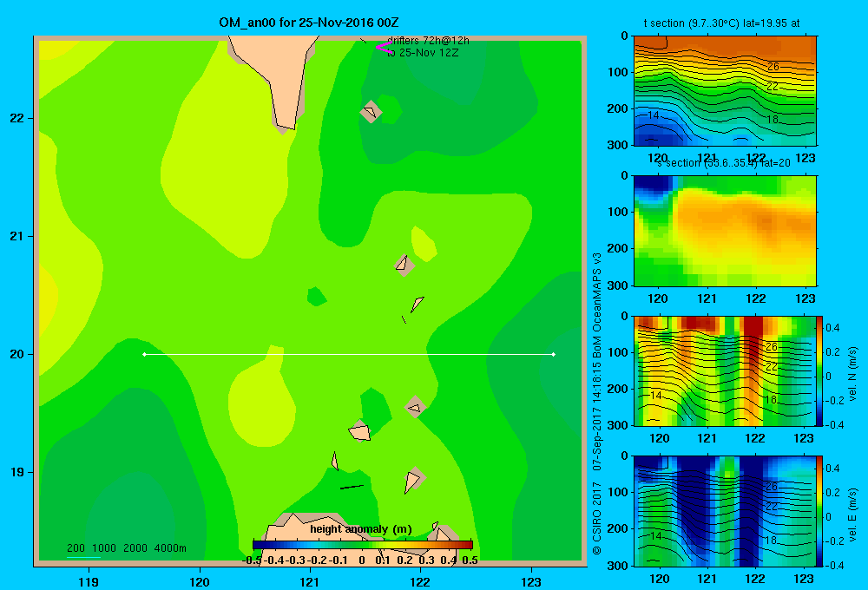Click the t section title text
Viewport: 868px width, 590px height.
pos(721,23)
